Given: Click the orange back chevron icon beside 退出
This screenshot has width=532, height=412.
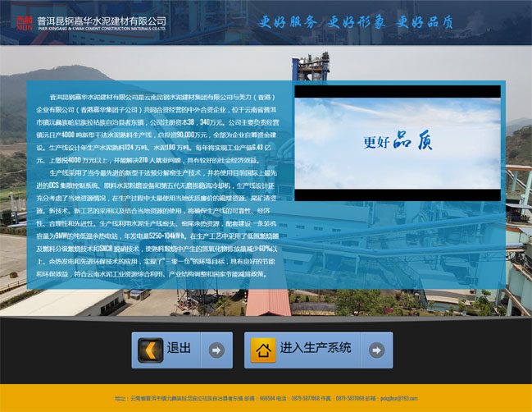Looking at the screenshot, I should coord(150,350).
